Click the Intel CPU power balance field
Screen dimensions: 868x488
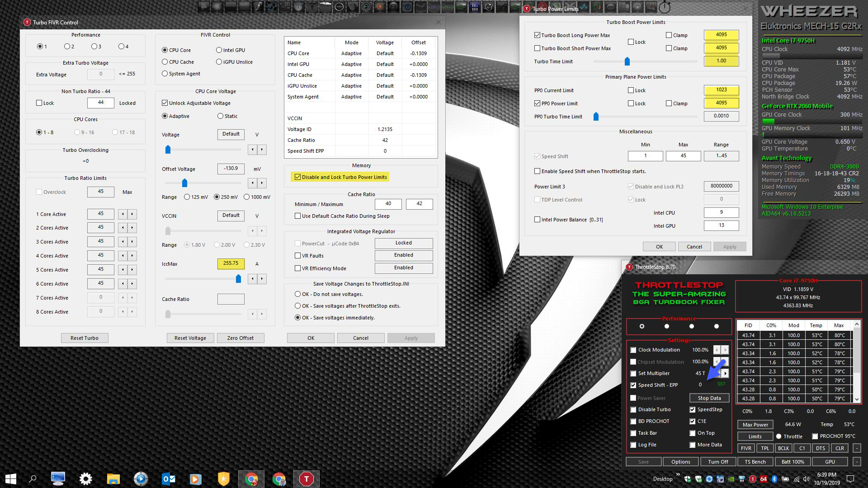click(x=721, y=212)
